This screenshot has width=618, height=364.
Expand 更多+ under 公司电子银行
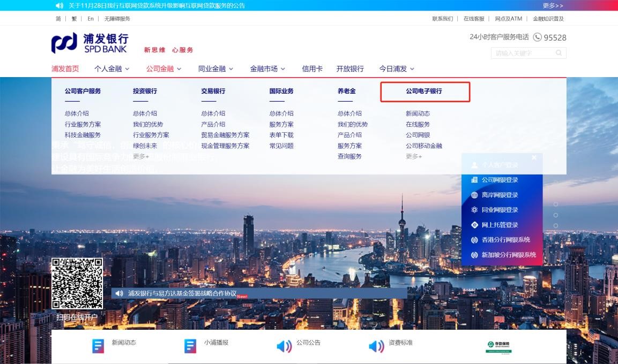coord(414,156)
